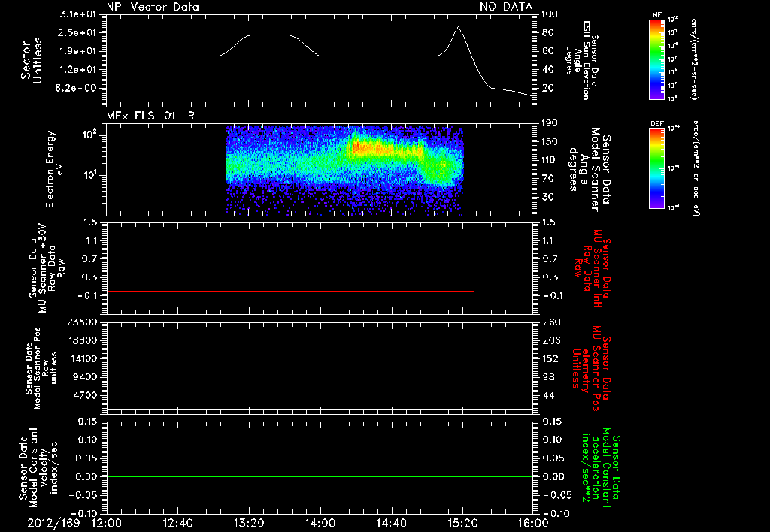Click the 23500 scanner position axis value
Screen dimensions: 770x532
pyautogui.click(x=83, y=322)
